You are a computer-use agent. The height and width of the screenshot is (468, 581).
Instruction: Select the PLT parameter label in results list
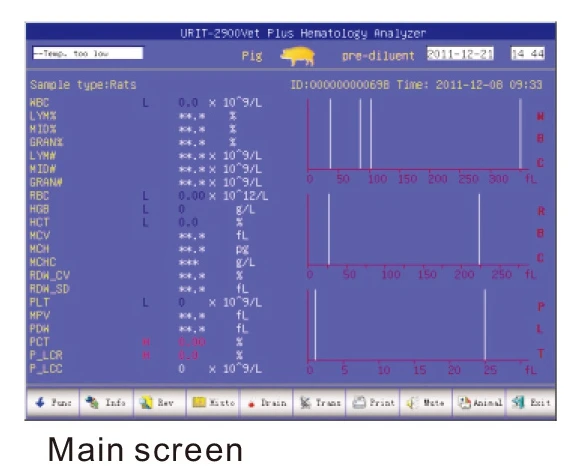(39, 302)
